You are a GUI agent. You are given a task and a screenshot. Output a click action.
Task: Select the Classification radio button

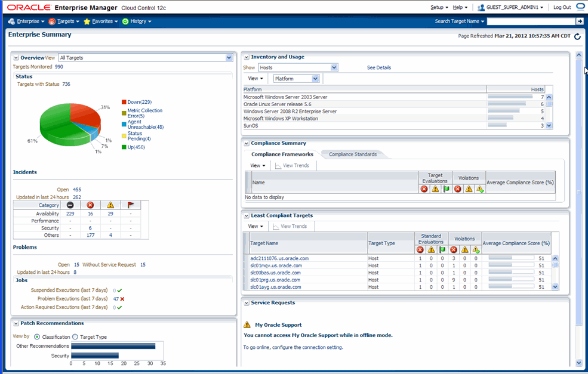(x=37, y=337)
